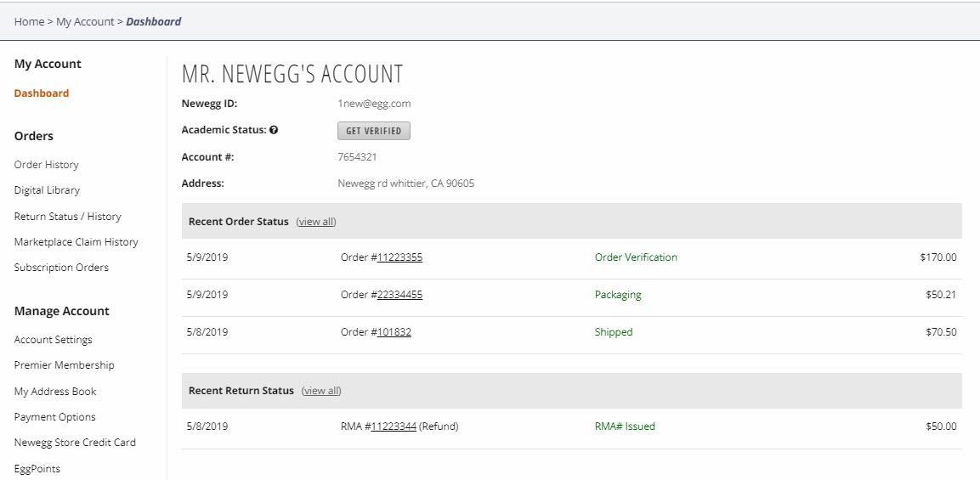The width and height of the screenshot is (980, 480).
Task: Click the Recent Order Status header
Action: (x=238, y=221)
